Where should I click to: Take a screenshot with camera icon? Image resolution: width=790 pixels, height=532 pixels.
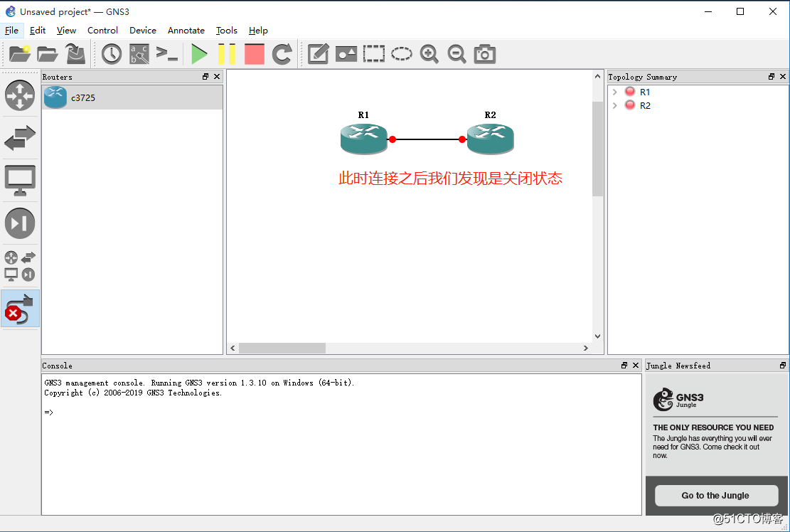pos(485,54)
